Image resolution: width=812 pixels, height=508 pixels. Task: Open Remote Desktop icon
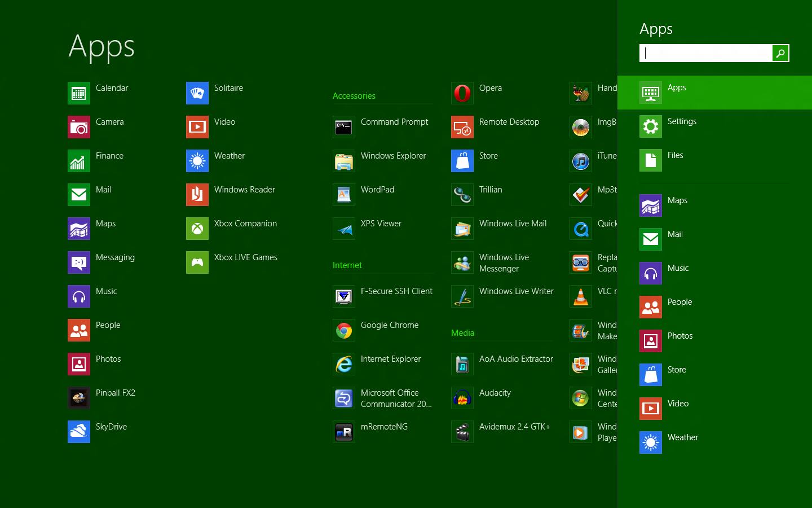(x=462, y=127)
